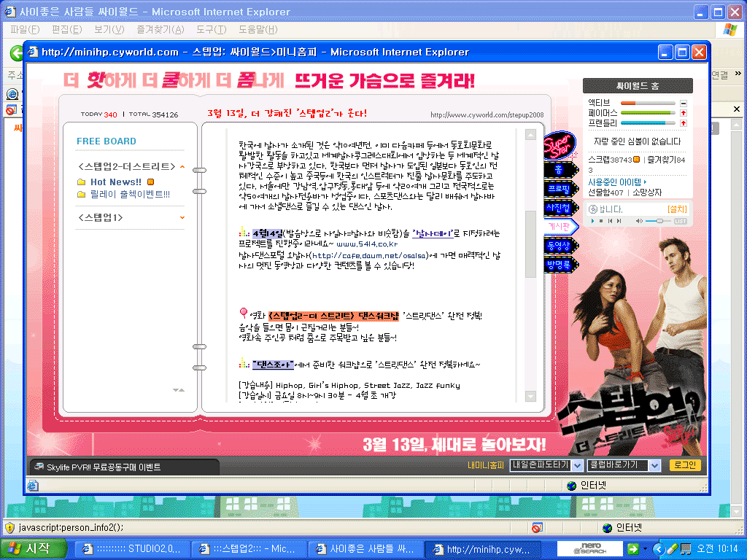The height and width of the screenshot is (560, 747).
Task: Click the CD disc icon in music player
Action: [593, 209]
